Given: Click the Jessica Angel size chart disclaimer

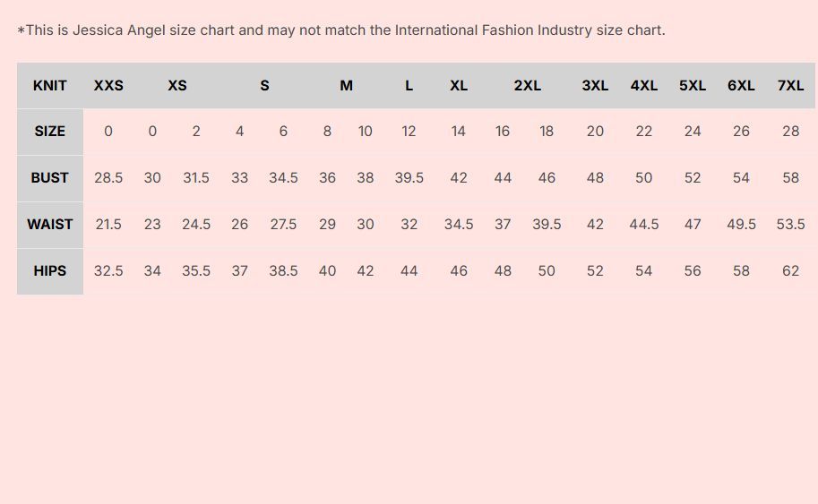Looking at the screenshot, I should pos(341,30).
